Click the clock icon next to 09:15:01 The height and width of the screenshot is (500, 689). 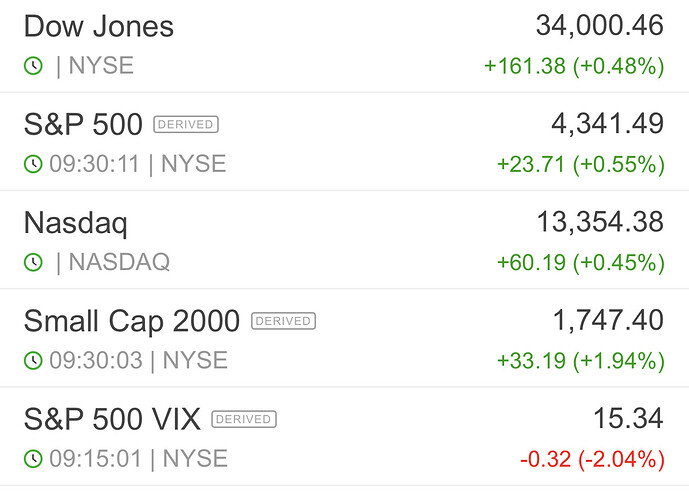(34, 459)
